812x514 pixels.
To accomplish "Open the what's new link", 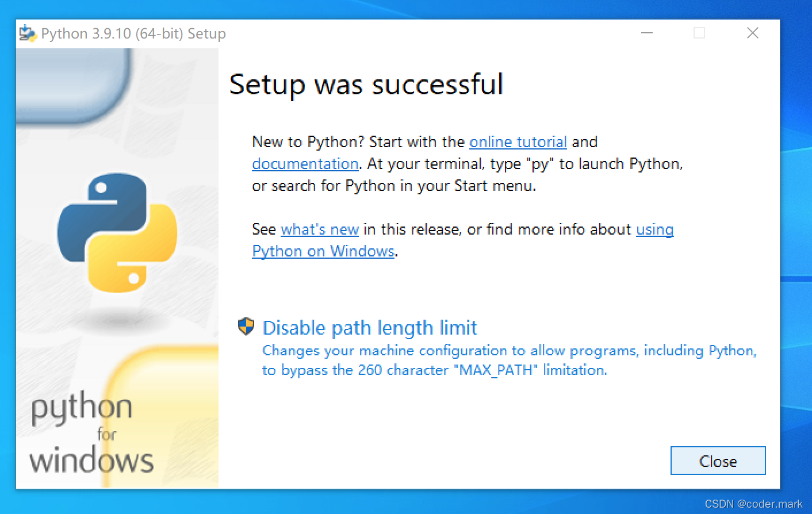I will point(320,229).
